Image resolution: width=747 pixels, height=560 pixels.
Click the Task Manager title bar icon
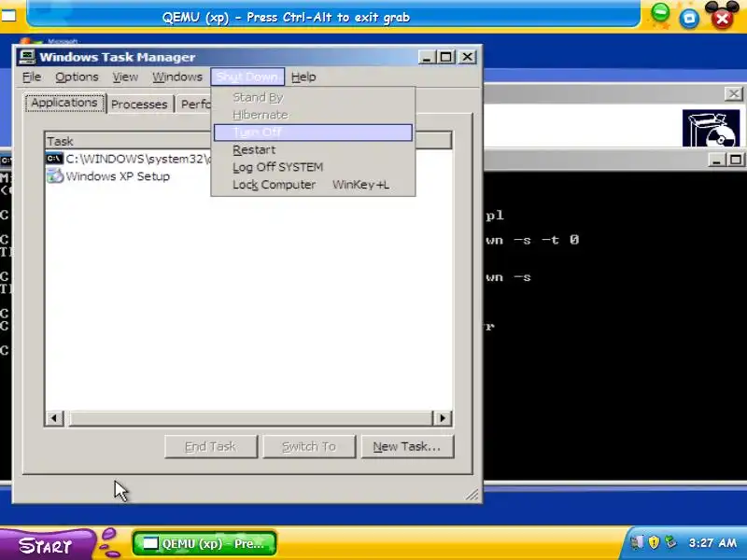click(27, 57)
